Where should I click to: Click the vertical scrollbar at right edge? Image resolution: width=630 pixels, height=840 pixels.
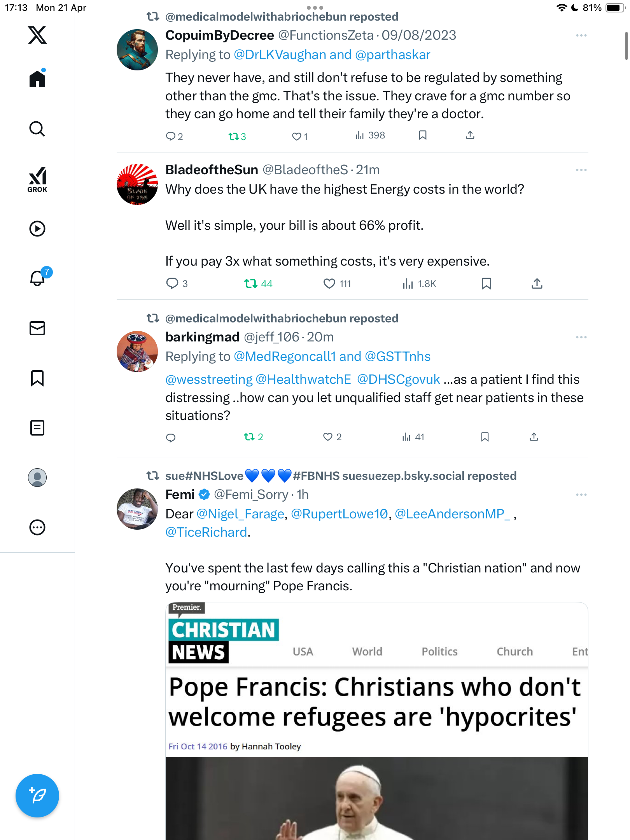coord(626,46)
